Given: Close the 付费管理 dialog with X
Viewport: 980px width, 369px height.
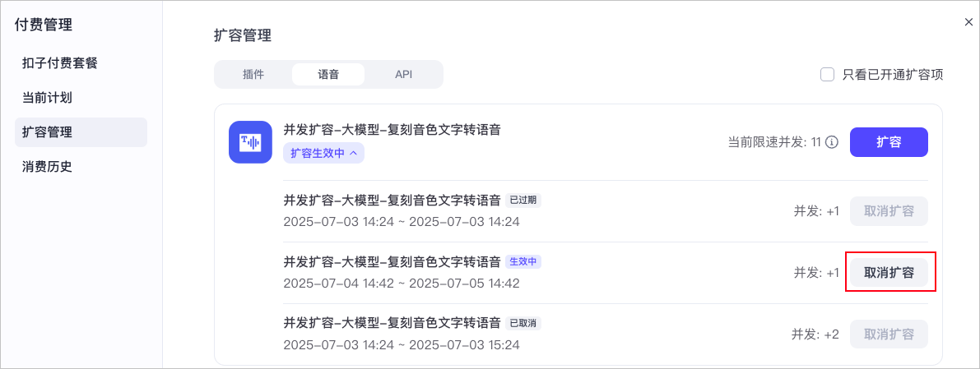Looking at the screenshot, I should click(x=968, y=22).
